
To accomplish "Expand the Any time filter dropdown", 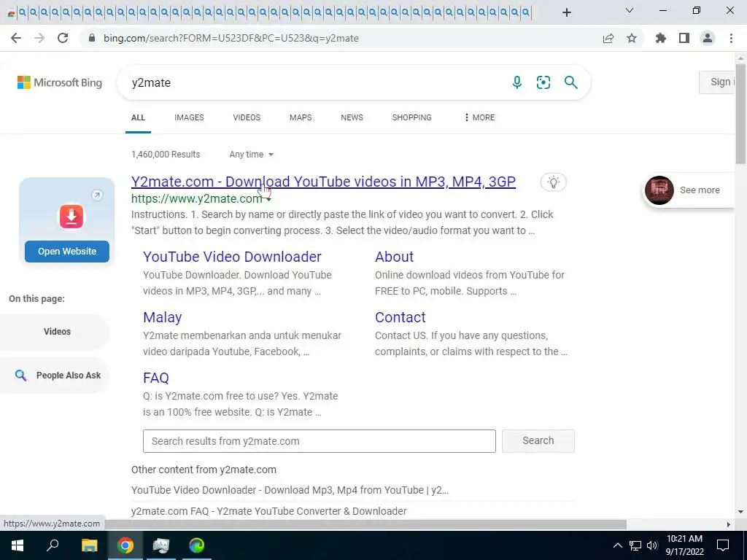I will 251,155.
